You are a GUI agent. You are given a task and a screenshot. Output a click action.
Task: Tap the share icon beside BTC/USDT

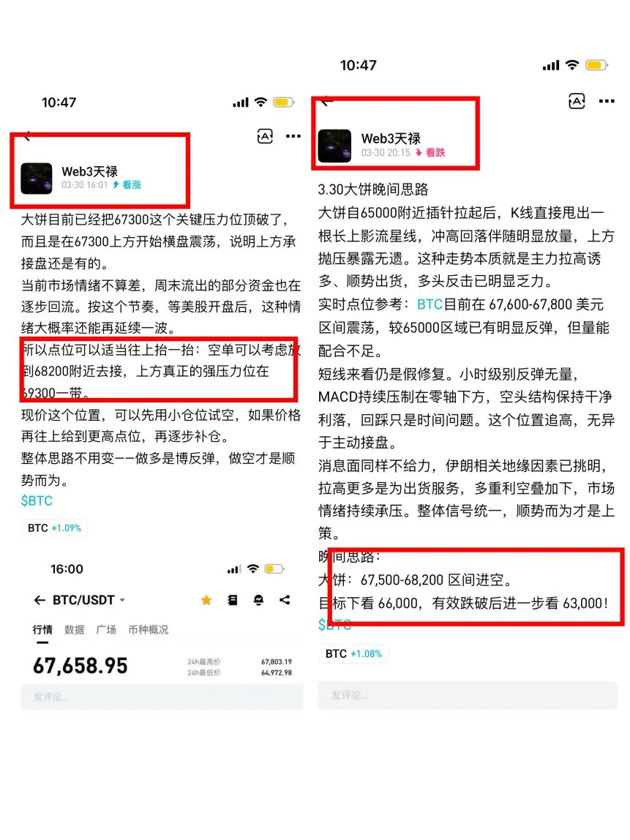click(285, 600)
